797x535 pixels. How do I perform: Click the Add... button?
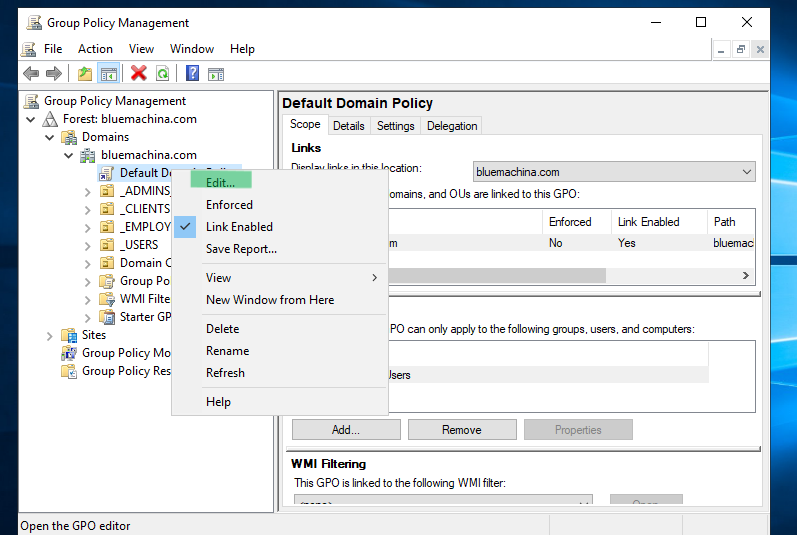[x=346, y=430]
